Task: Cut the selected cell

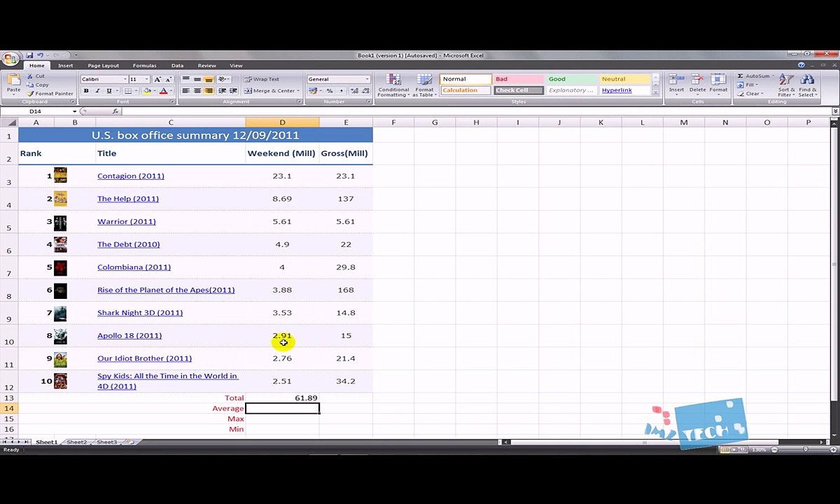Action: click(36, 76)
